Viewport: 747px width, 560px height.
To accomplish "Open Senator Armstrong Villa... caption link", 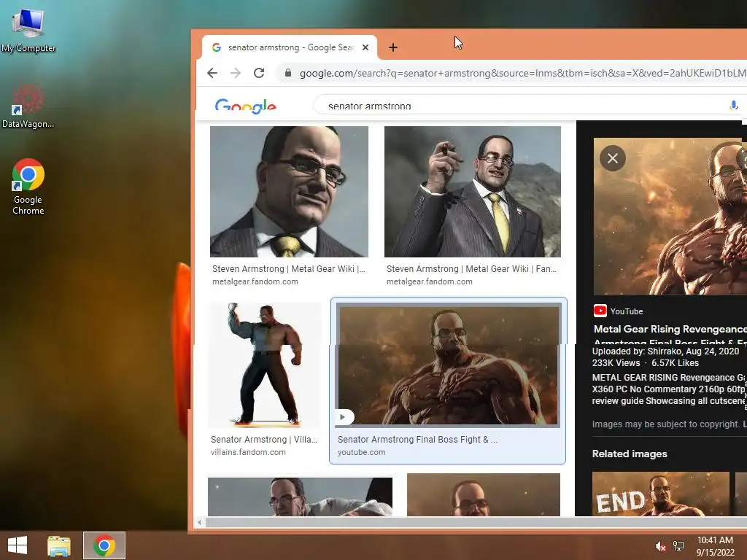I will [x=264, y=439].
